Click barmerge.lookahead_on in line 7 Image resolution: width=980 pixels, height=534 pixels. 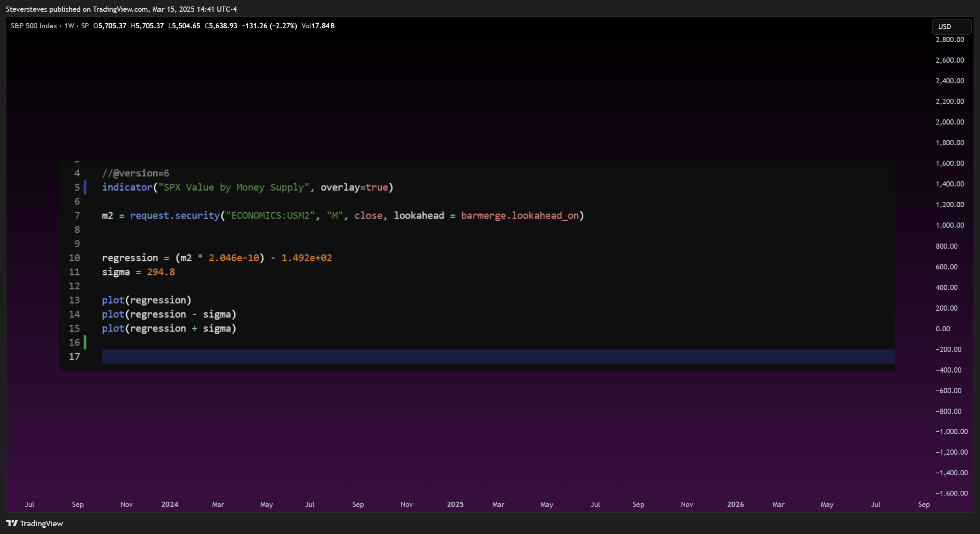520,216
